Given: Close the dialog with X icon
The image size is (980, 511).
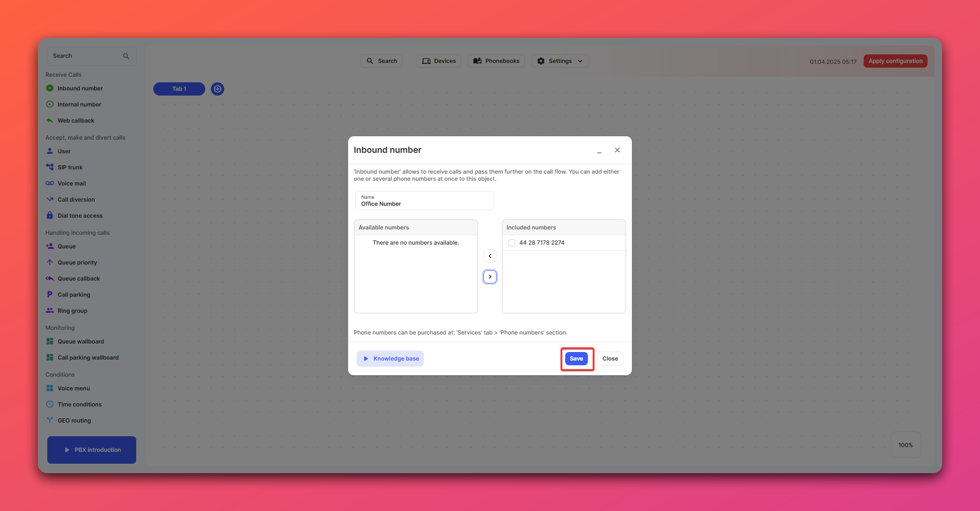Looking at the screenshot, I should point(617,150).
